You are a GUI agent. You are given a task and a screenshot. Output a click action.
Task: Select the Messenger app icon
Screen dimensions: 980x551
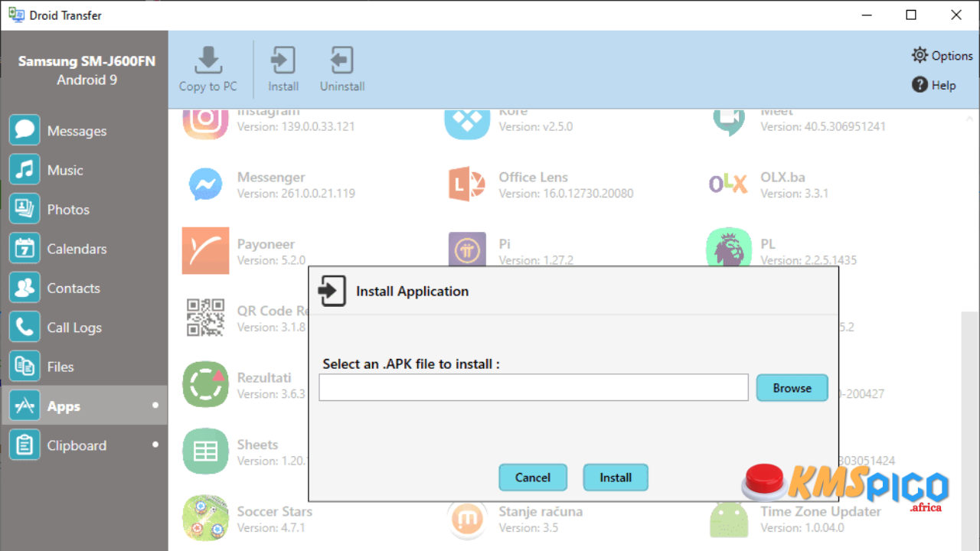tap(205, 184)
